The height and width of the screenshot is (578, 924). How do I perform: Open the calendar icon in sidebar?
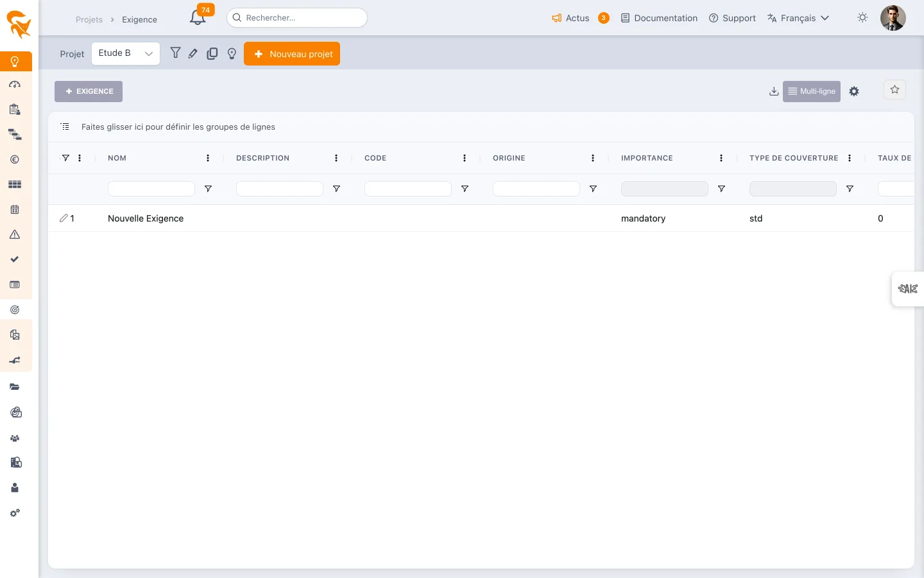tap(15, 209)
